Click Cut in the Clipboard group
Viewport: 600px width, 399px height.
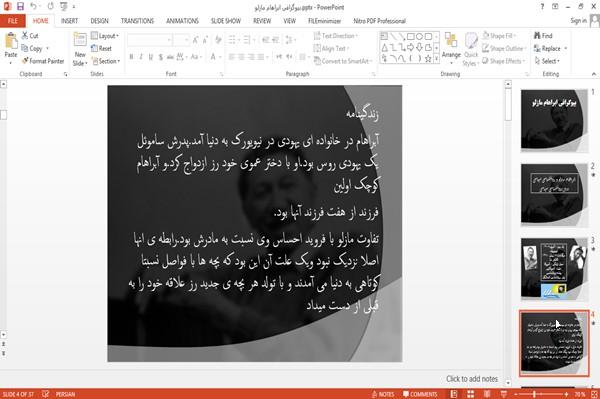[30, 36]
